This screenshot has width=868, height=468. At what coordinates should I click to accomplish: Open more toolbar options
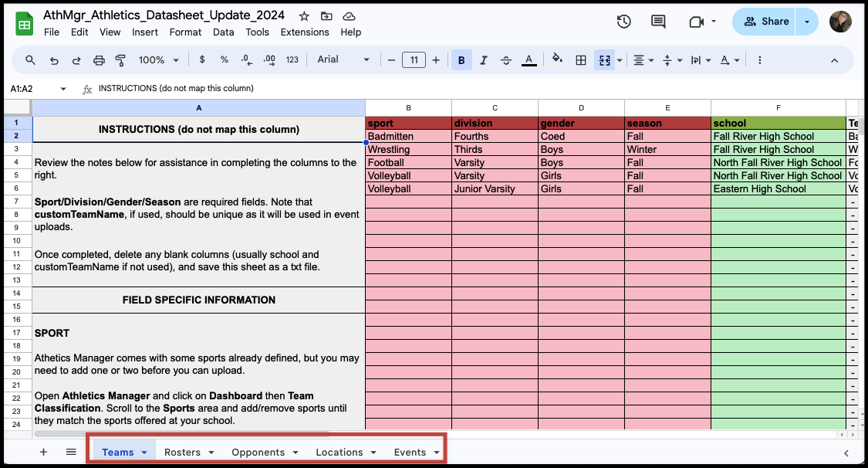759,59
